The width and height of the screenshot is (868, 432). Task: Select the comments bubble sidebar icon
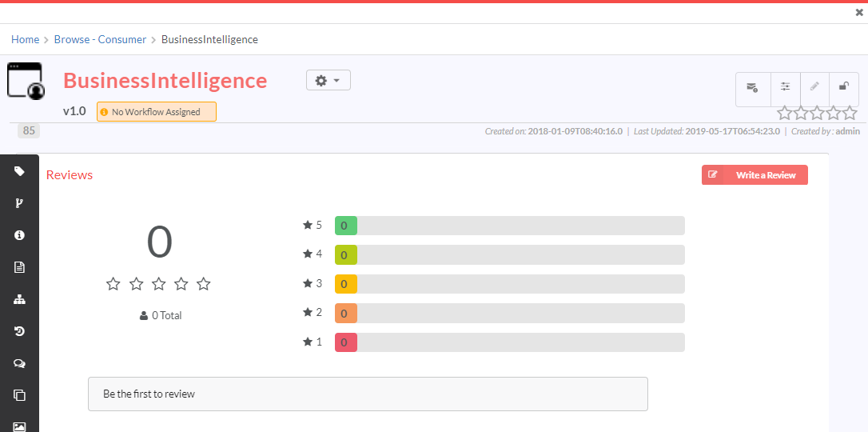(19, 363)
